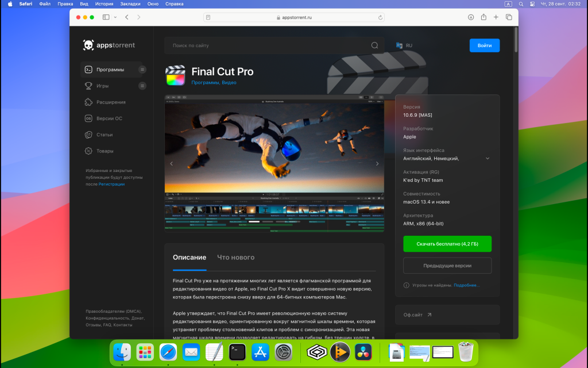Open the Trash in the Dock
The image size is (588, 368).
point(466,351)
